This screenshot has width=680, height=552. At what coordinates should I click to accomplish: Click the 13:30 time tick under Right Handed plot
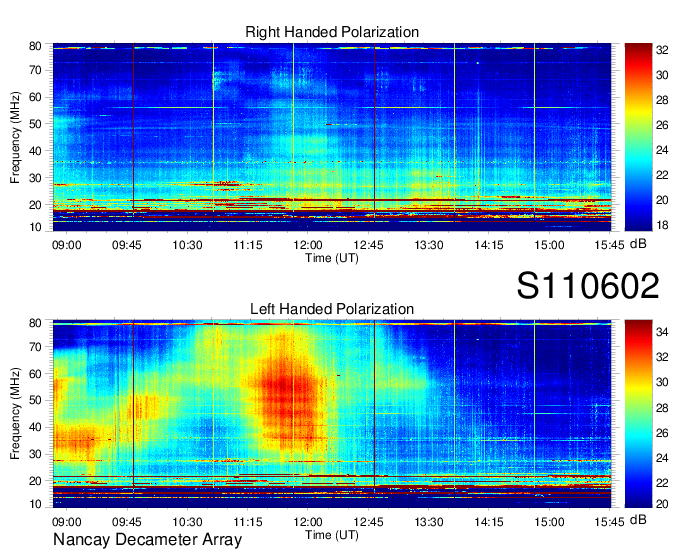pyautogui.click(x=428, y=245)
